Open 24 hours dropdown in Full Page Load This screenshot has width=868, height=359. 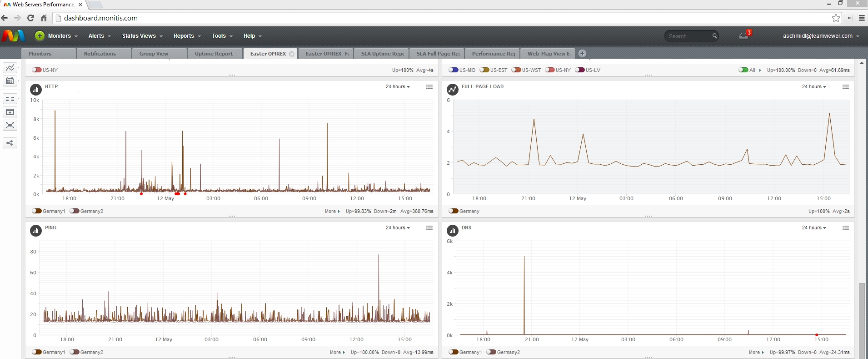tap(814, 87)
